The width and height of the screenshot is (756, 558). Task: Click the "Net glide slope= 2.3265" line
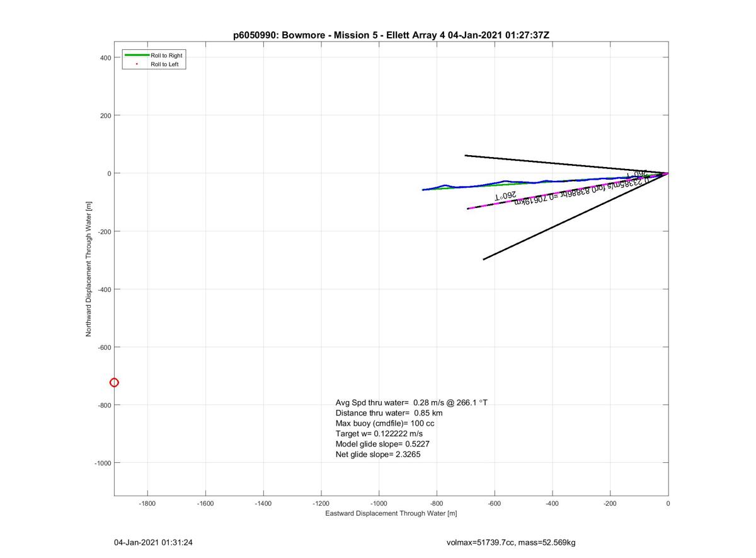pyautogui.click(x=378, y=454)
